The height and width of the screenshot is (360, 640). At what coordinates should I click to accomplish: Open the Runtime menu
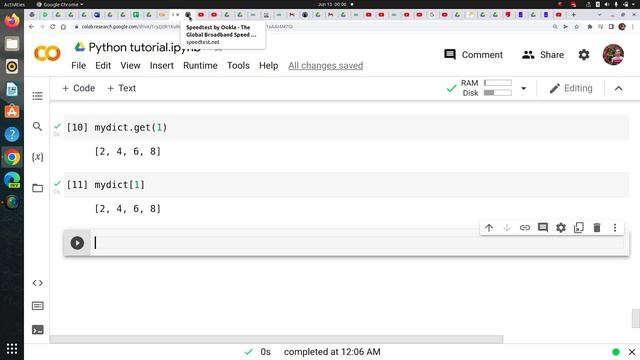coord(200,66)
